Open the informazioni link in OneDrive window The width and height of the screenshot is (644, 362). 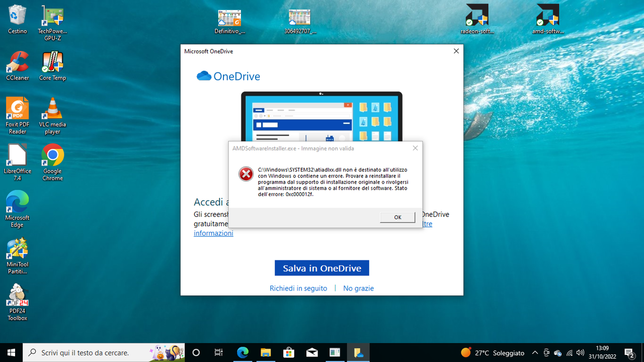tap(213, 233)
